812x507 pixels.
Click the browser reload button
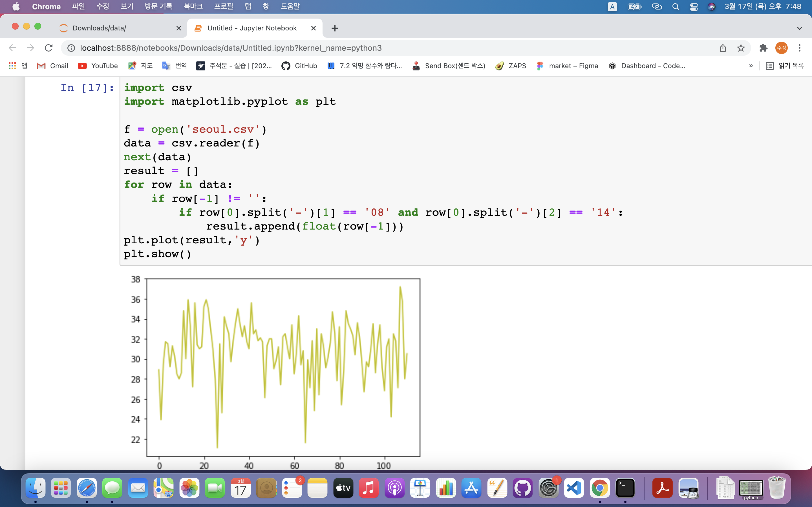49,48
